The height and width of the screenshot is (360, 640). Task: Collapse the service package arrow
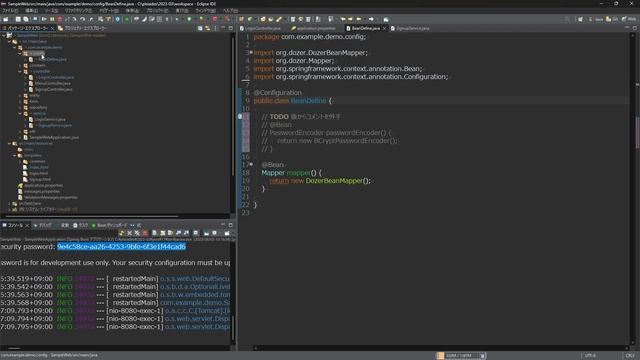[x=20, y=113]
